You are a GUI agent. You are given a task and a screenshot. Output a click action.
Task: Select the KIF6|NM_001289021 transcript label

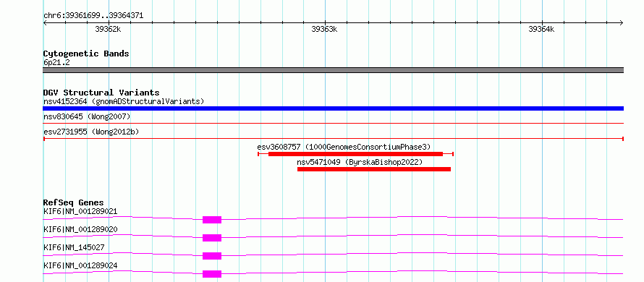[x=80, y=212]
